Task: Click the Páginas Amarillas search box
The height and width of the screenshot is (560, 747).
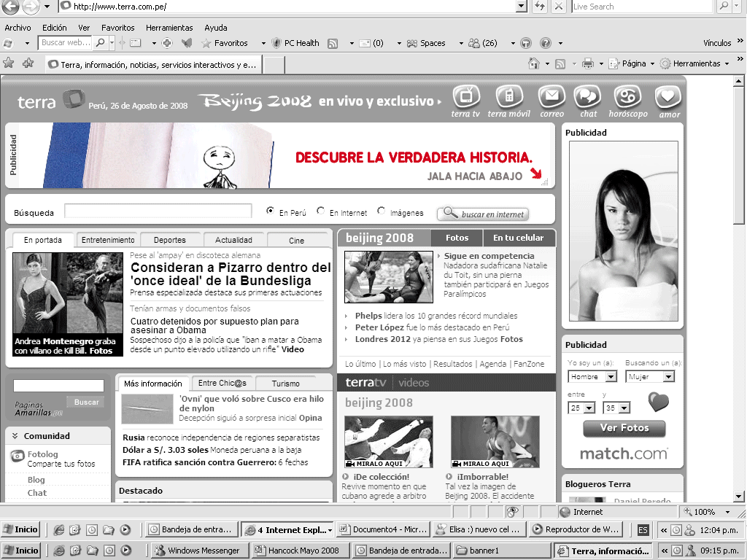Action: [58, 386]
